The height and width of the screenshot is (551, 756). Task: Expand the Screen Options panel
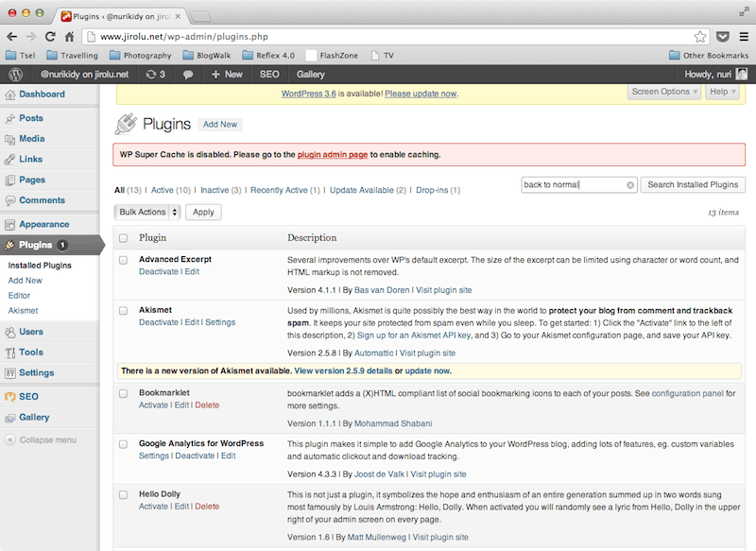click(x=665, y=92)
